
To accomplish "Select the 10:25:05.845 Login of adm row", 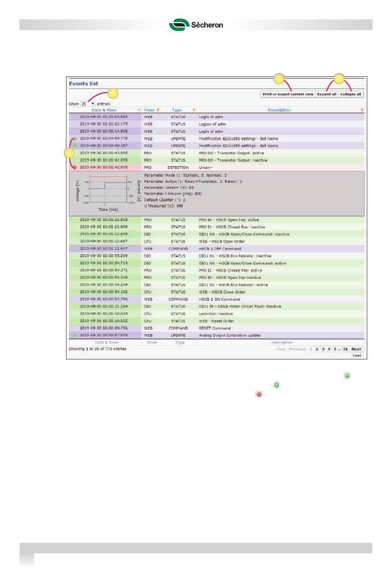I will [217, 117].
